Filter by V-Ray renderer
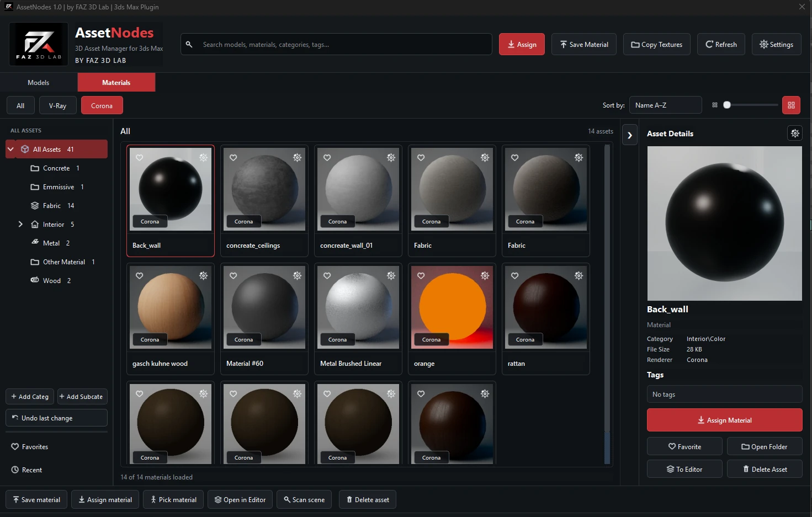This screenshot has height=517, width=812. (57, 105)
